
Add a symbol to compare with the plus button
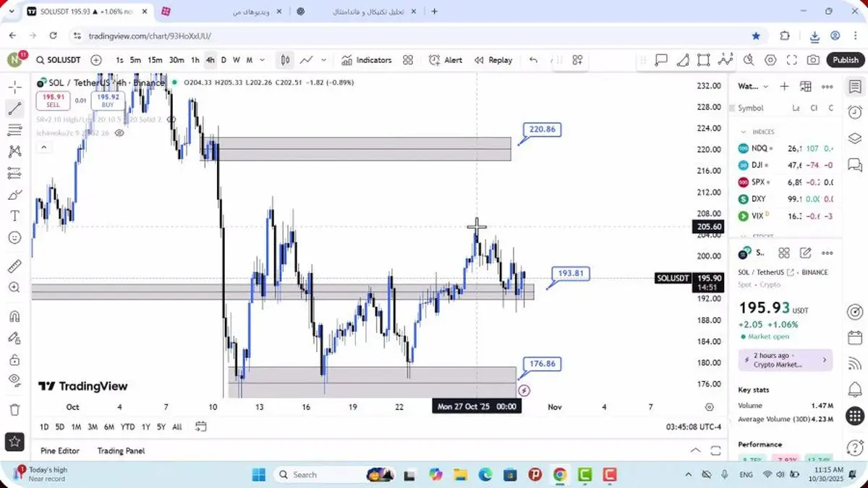(x=96, y=60)
